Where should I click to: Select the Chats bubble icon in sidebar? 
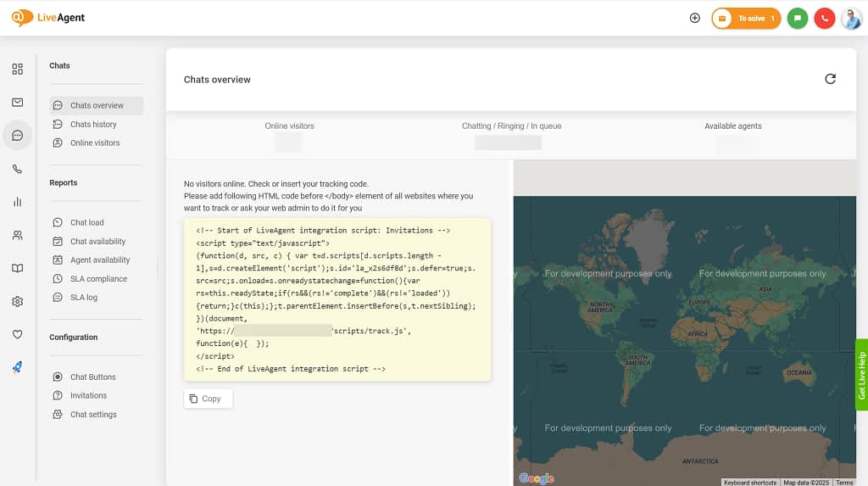[17, 135]
